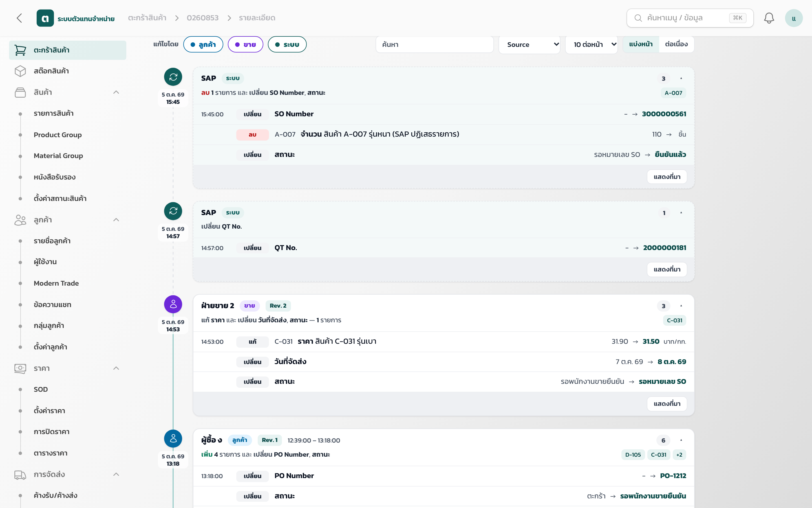The height and width of the screenshot is (508, 812).
Task: Switch to ต่อเนื่อง view mode
Action: click(676, 44)
